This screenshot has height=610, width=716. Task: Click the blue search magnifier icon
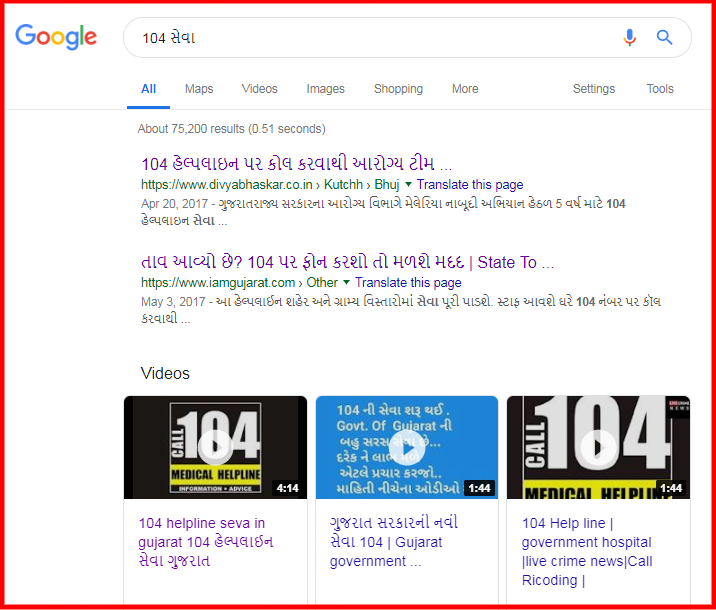[x=664, y=37]
